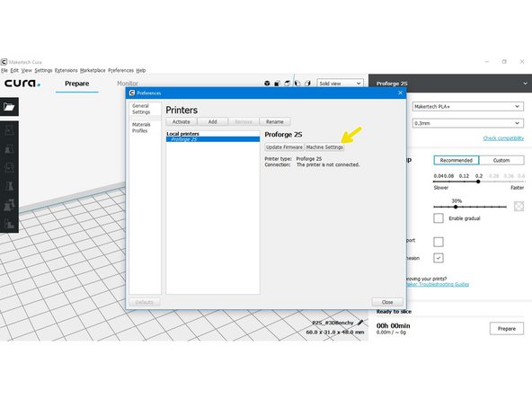Toggle the support generation checkbox
Screen dimensions: 532x399
439,242
